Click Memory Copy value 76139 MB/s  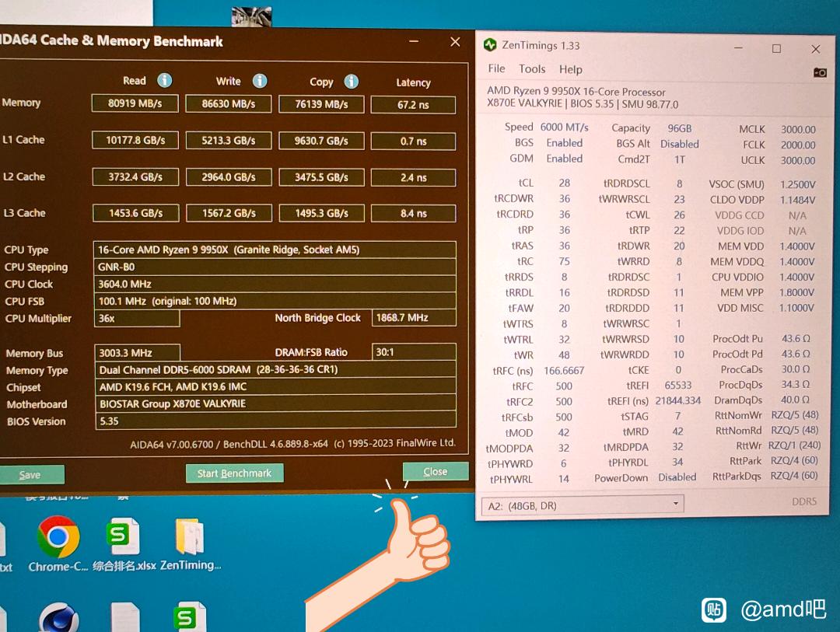321,104
